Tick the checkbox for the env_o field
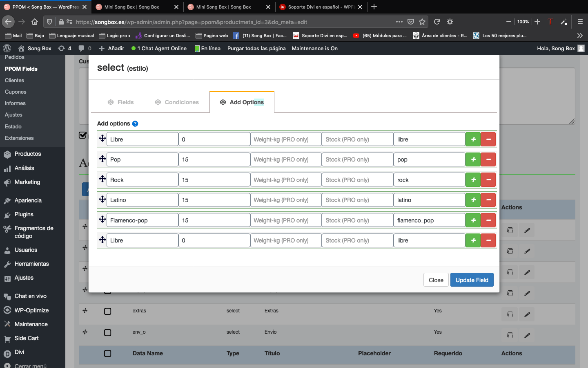The image size is (588, 368). [x=108, y=332]
